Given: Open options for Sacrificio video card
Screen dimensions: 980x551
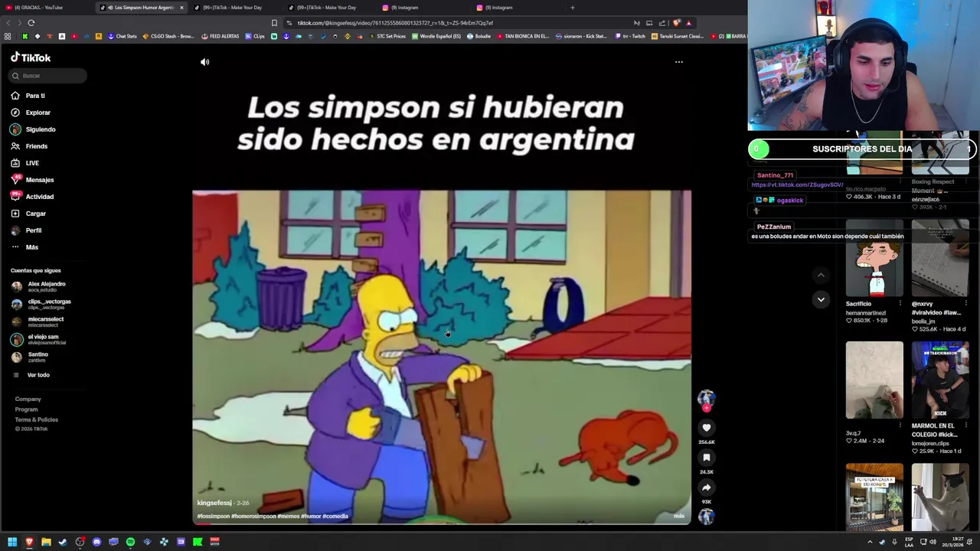Looking at the screenshot, I should 900,304.
